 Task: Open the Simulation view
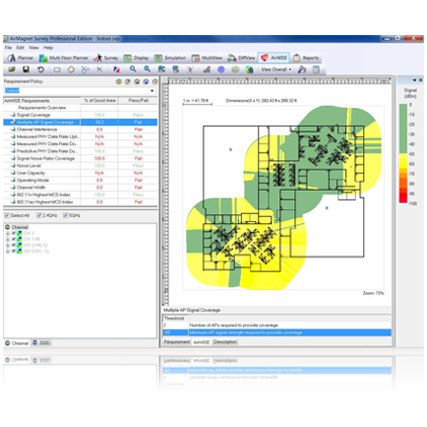coord(170,58)
